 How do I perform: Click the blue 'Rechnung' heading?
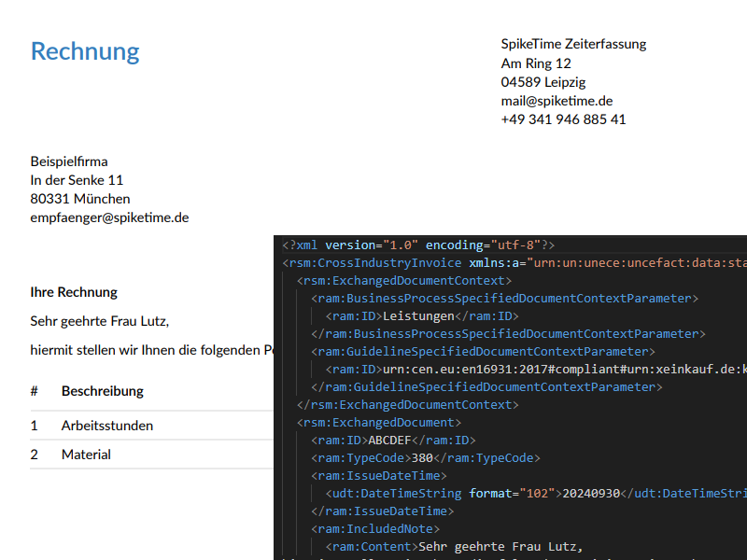pos(85,51)
